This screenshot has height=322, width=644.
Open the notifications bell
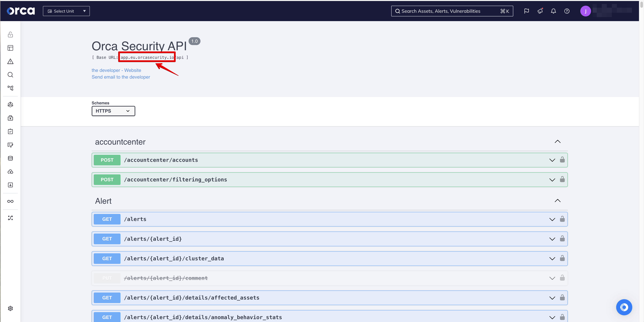tap(553, 11)
